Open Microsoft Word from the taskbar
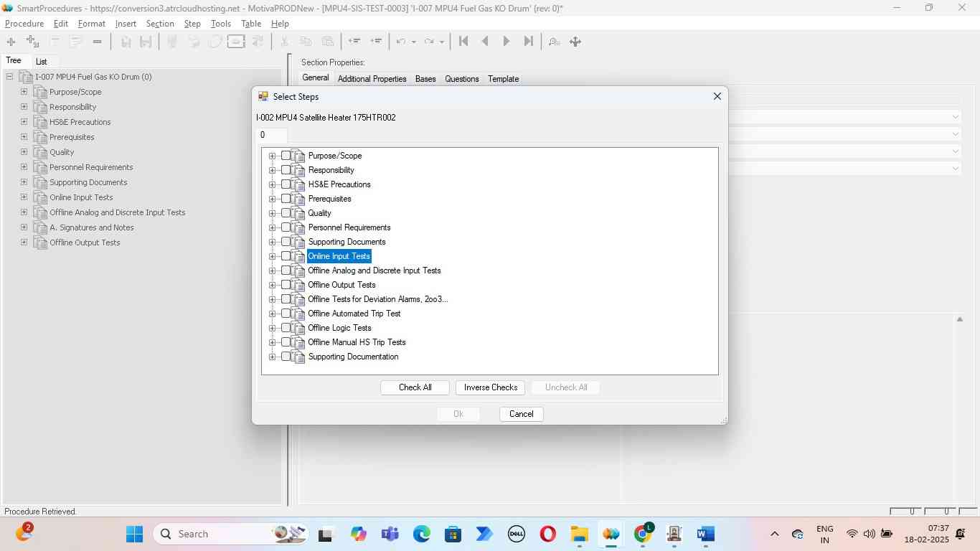Image resolution: width=980 pixels, height=551 pixels. point(705,534)
